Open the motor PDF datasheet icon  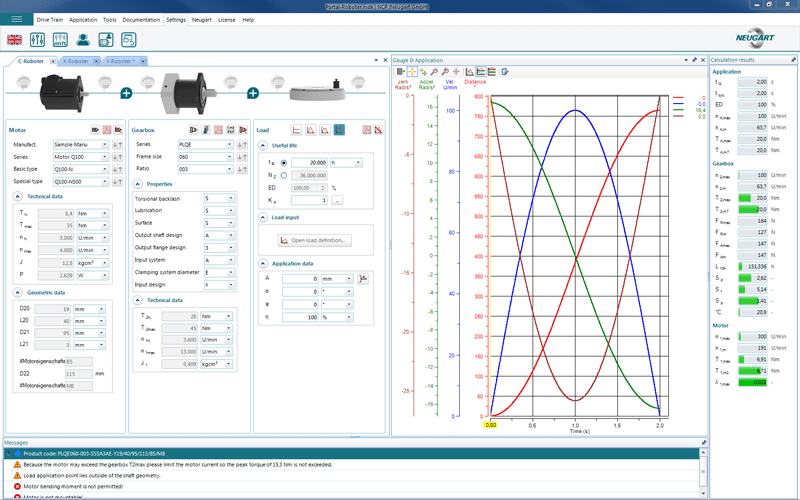coord(107,130)
